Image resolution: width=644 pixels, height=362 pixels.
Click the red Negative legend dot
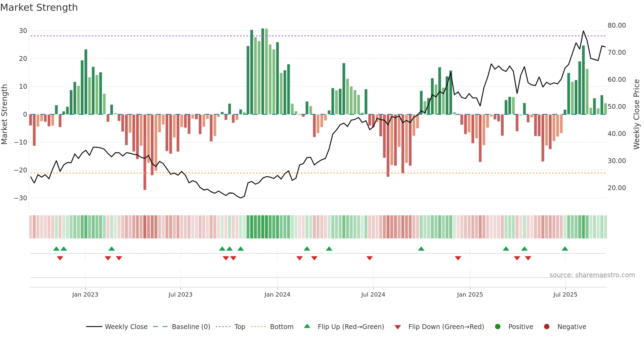click(547, 327)
